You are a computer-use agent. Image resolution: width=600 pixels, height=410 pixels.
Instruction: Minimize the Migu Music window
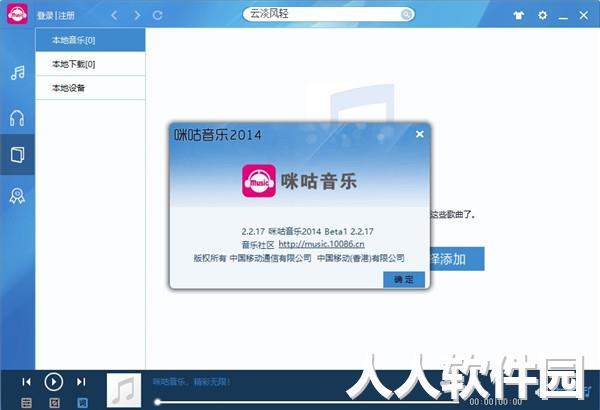click(x=563, y=16)
